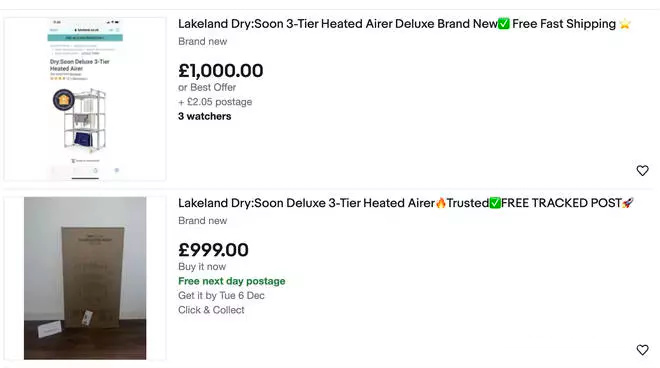
Task: Add £999.00 Heated Airer listing to watchlist
Action: 642,350
